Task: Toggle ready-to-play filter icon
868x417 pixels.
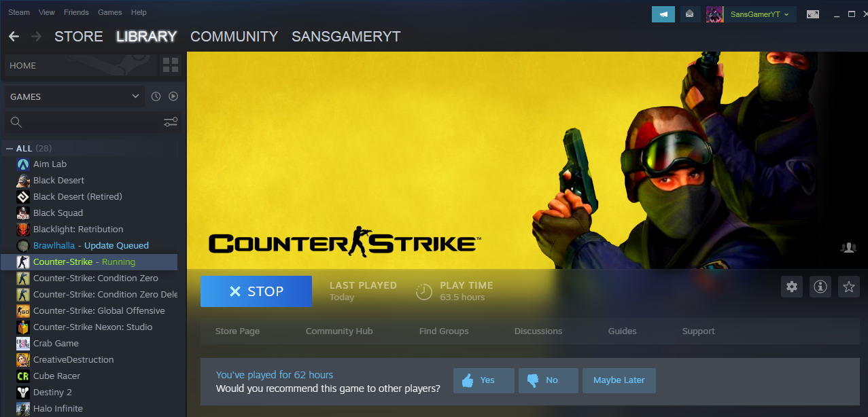Action: [x=173, y=96]
